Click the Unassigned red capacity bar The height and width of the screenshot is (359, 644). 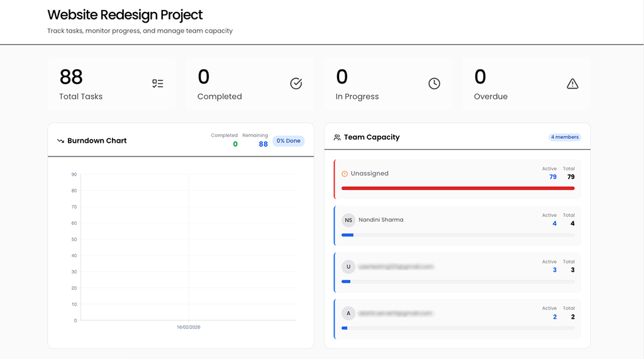458,188
